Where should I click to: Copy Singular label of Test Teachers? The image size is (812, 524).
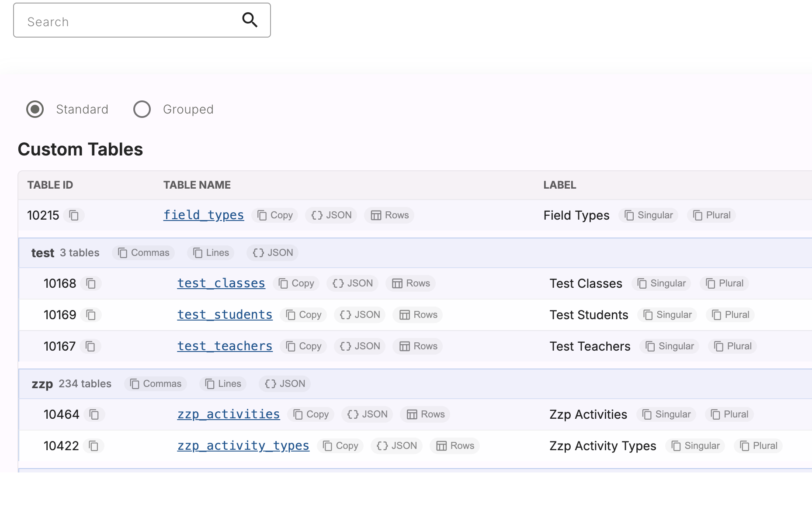point(670,346)
